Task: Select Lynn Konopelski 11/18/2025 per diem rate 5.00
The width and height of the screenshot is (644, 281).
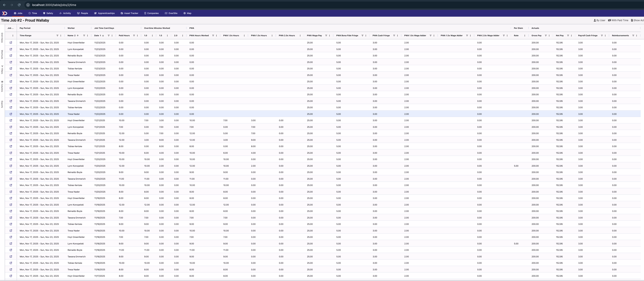Action: [x=516, y=244]
